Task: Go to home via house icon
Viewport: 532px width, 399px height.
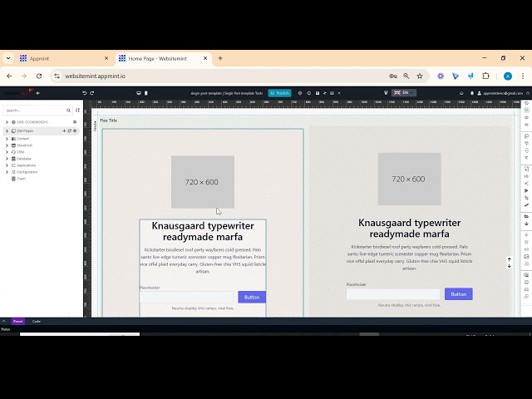Action: [461, 93]
